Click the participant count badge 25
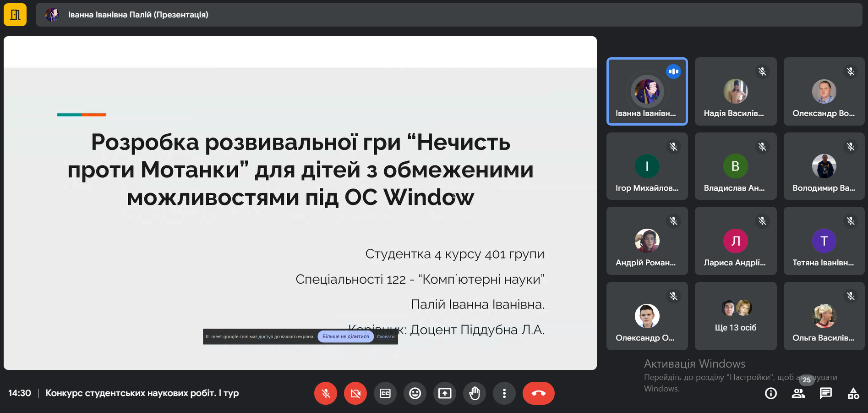868x413 pixels. tap(807, 380)
